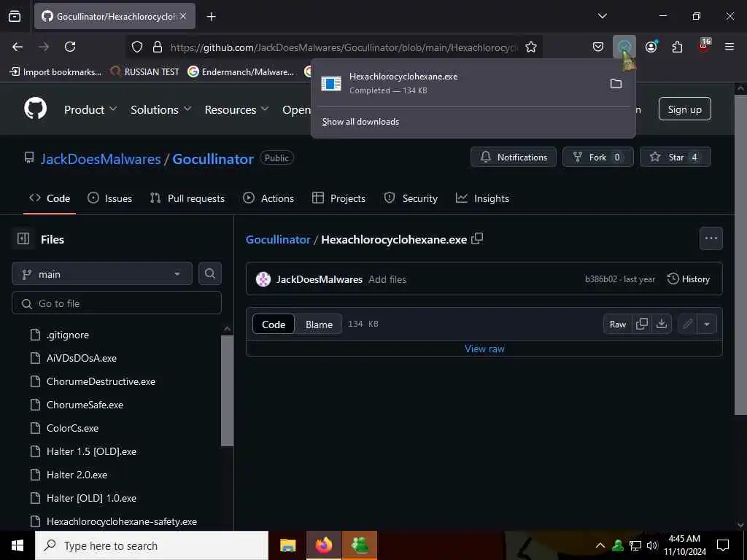Screen dimensions: 747x560
Task: Click the shield tracking protection icon
Action: pyautogui.click(x=137, y=47)
